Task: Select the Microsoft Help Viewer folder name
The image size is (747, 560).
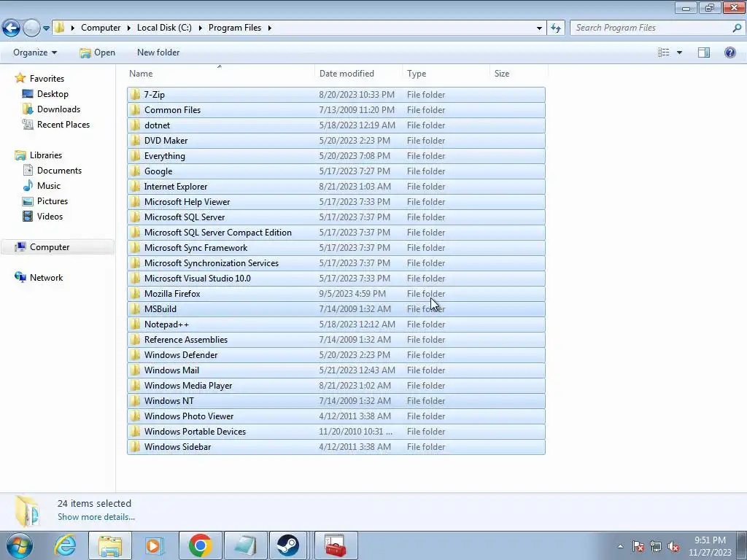Action: (x=187, y=202)
